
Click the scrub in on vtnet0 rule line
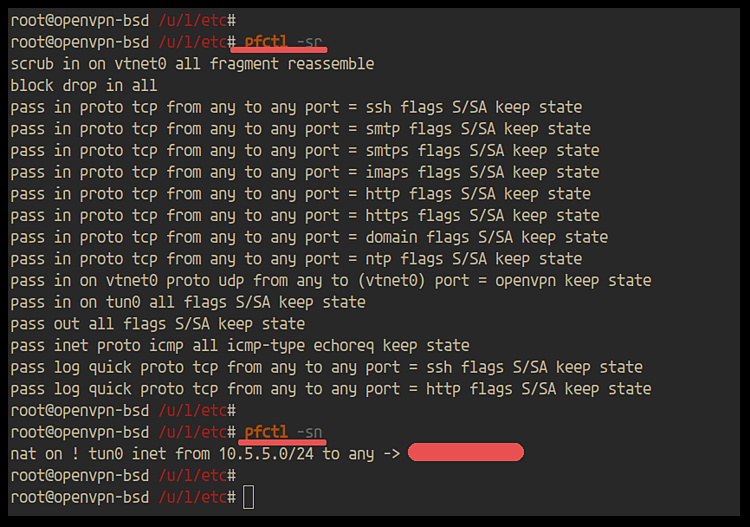click(x=192, y=64)
